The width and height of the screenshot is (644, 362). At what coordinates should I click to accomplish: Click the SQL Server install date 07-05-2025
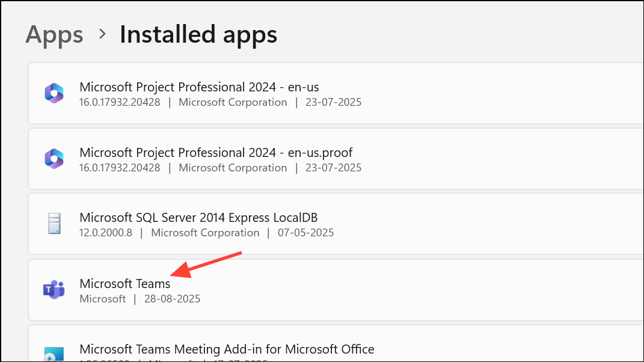click(x=305, y=233)
